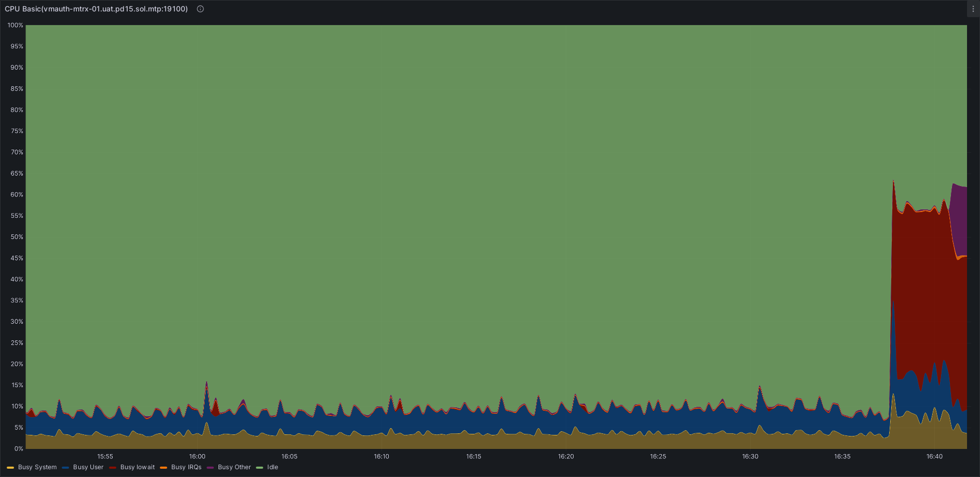Toggle Busy Iowait series in legend
This screenshot has height=477, width=980.
click(x=138, y=467)
